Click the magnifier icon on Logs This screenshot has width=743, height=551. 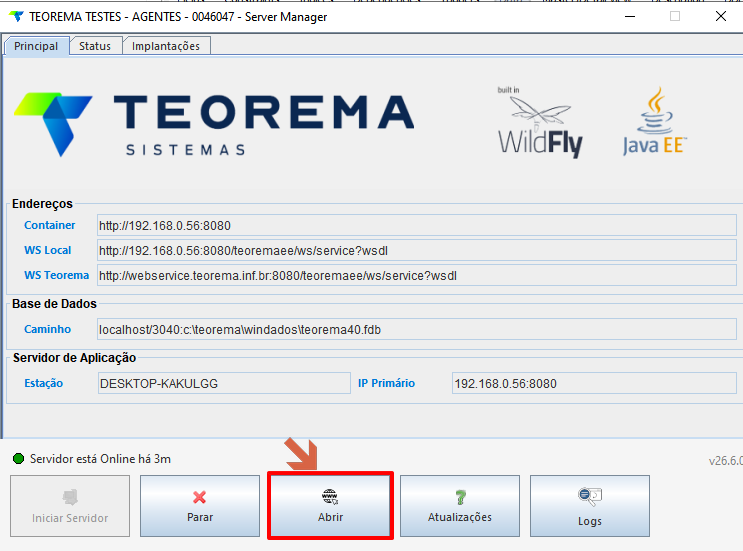[590, 497]
